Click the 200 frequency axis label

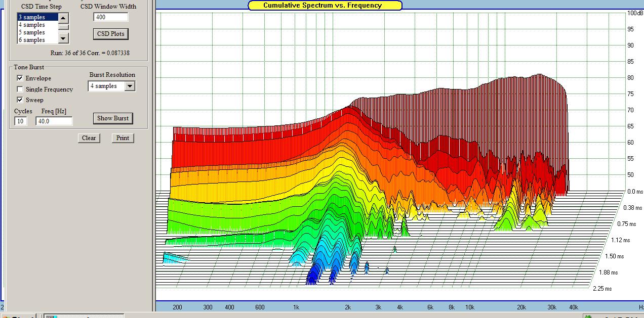(177, 307)
